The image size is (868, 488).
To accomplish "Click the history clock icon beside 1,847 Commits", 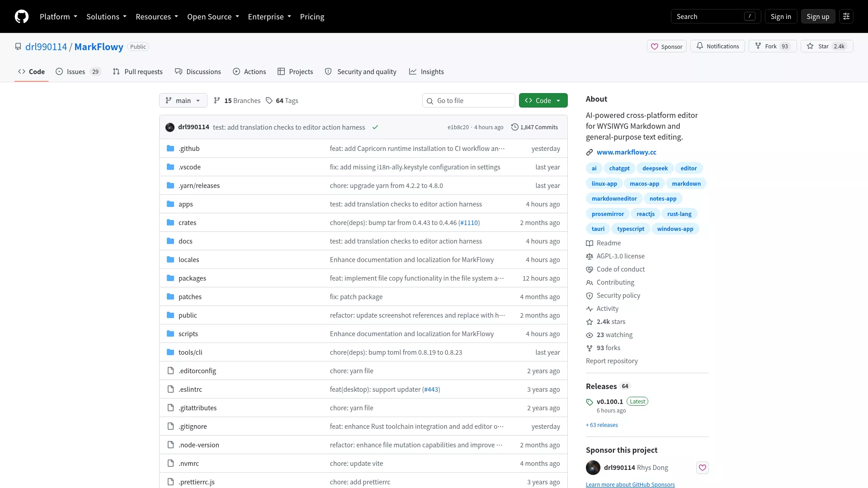I will point(514,127).
